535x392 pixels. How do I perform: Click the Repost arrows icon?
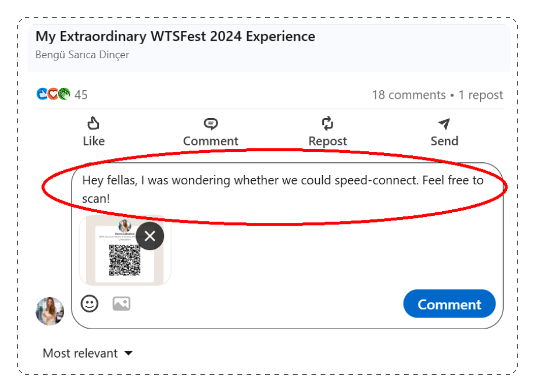pyautogui.click(x=327, y=123)
